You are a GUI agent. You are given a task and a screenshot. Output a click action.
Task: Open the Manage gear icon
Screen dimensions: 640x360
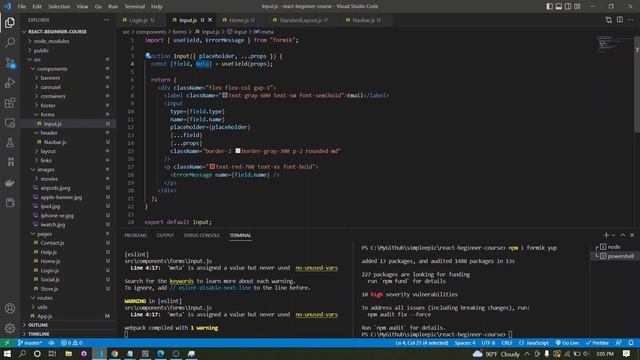[x=10, y=328]
